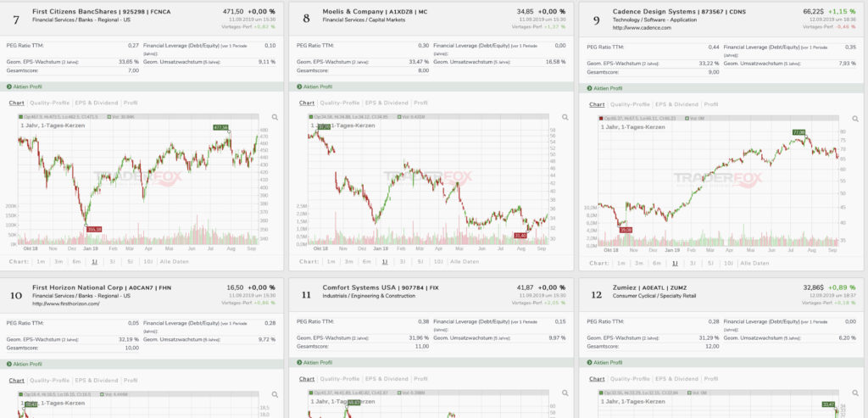Image resolution: width=868 pixels, height=418 pixels.
Task: Click Aktien Profil arrow icon for Moelis & Company
Action: pyautogui.click(x=299, y=87)
